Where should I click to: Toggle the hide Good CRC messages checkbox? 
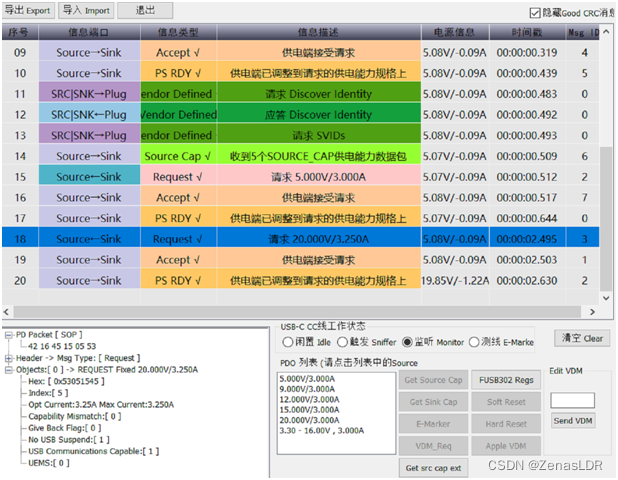(x=535, y=13)
